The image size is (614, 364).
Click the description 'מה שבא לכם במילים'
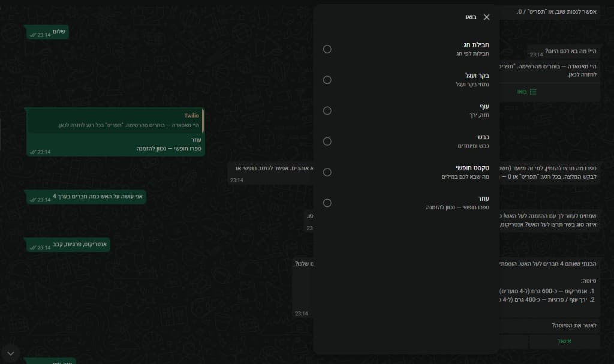tap(465, 177)
